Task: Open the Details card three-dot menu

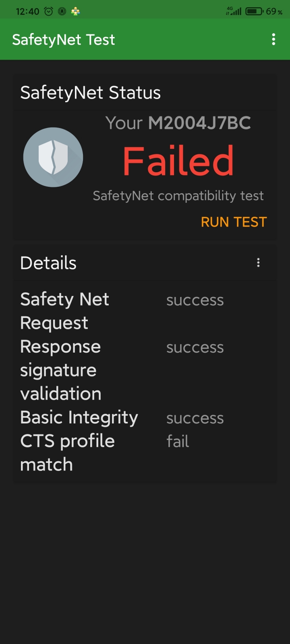Action: [258, 263]
